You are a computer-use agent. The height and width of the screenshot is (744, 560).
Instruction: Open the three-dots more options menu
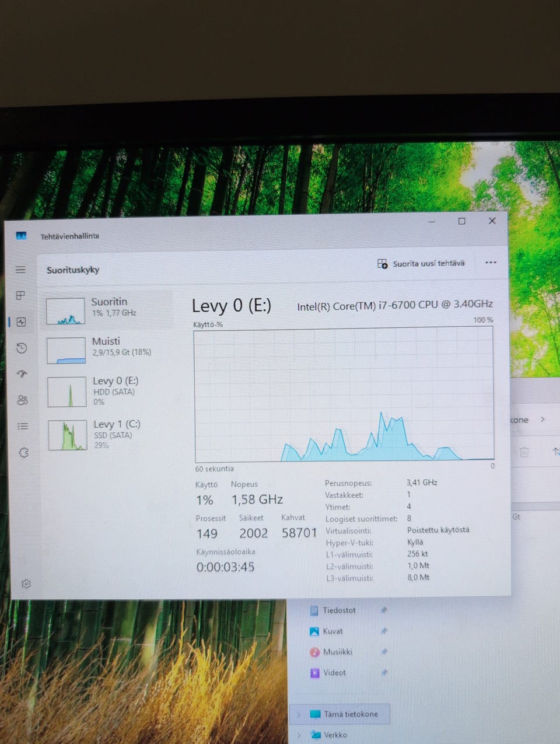click(x=491, y=263)
